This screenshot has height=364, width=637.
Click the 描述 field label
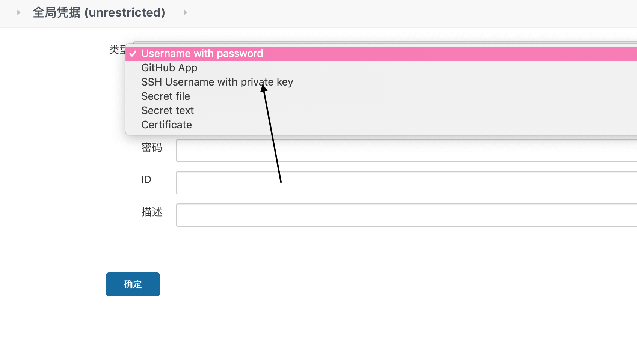pyautogui.click(x=152, y=212)
